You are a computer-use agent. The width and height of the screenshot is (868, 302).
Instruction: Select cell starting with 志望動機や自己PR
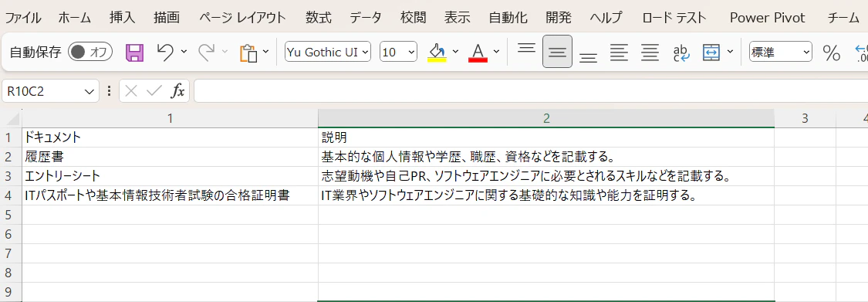(x=545, y=176)
